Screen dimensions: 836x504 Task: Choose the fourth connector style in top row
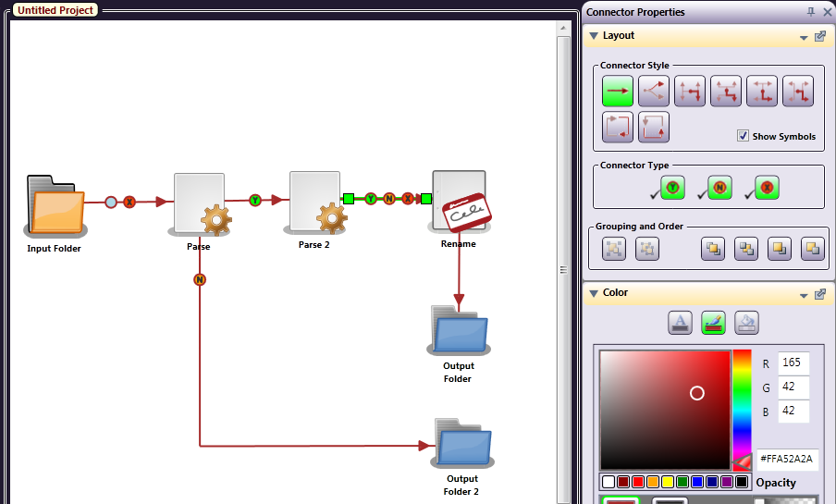(x=726, y=91)
